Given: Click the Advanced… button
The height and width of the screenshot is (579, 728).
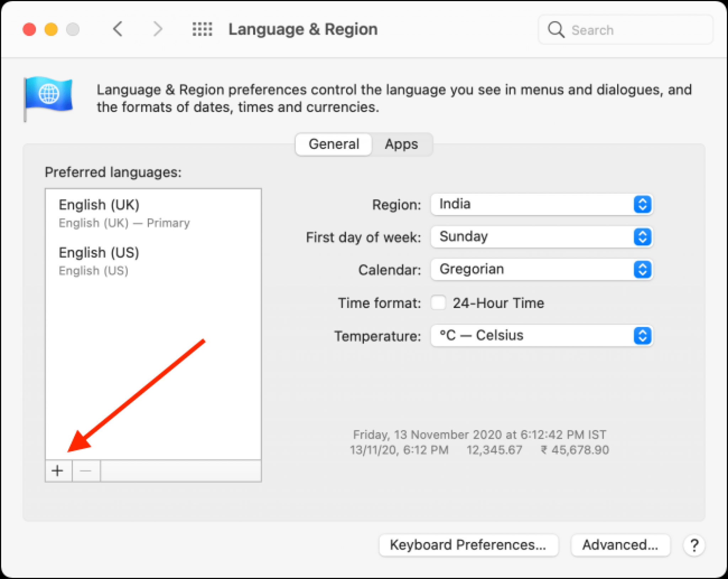Looking at the screenshot, I should click(620, 545).
